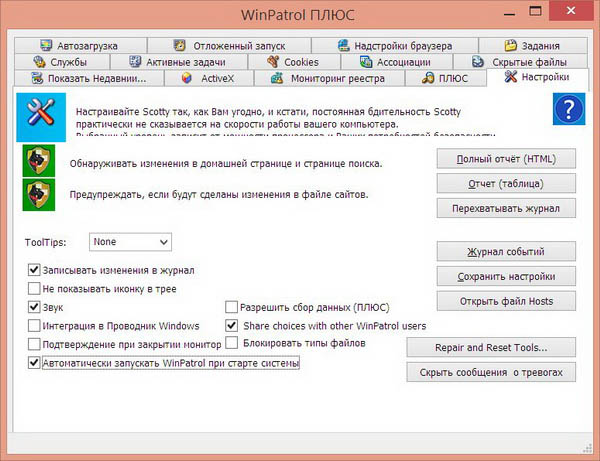Viewport: 600px width, 461px height.
Task: Click the Мониторинг реестра tab icon
Action: click(277, 78)
